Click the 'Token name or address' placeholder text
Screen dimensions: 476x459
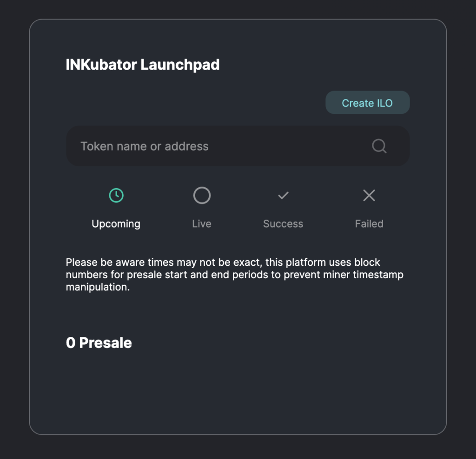coord(145,146)
